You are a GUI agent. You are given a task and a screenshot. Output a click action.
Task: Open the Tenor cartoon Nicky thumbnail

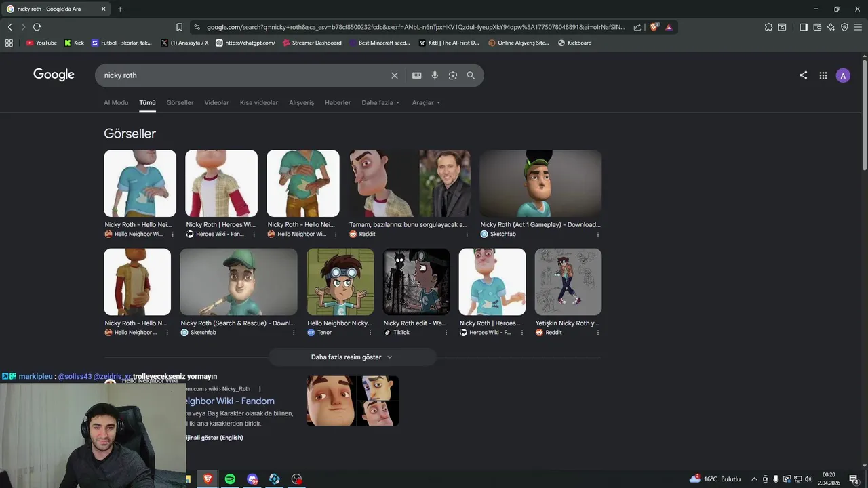[x=340, y=282]
